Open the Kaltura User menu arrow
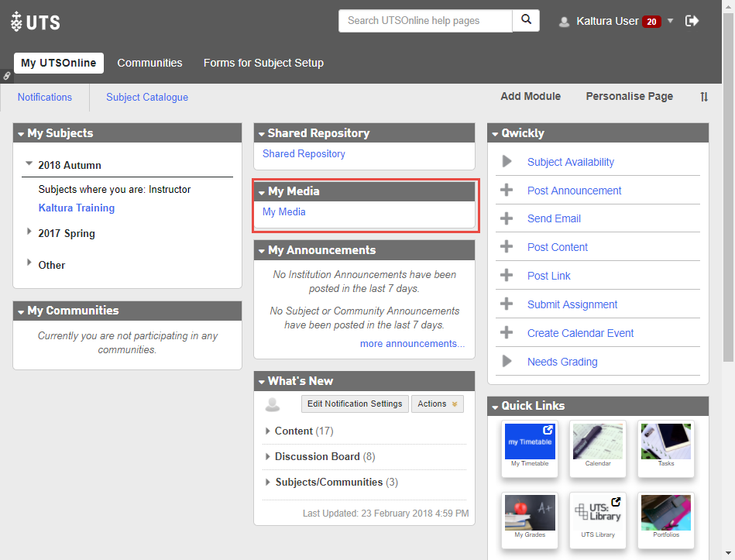735x560 pixels. (671, 21)
